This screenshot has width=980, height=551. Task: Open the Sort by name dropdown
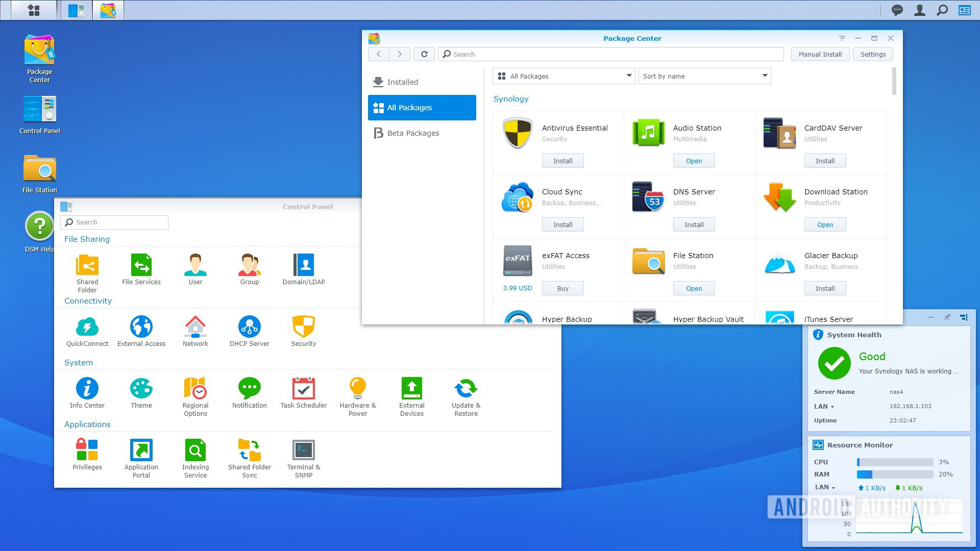coord(704,76)
